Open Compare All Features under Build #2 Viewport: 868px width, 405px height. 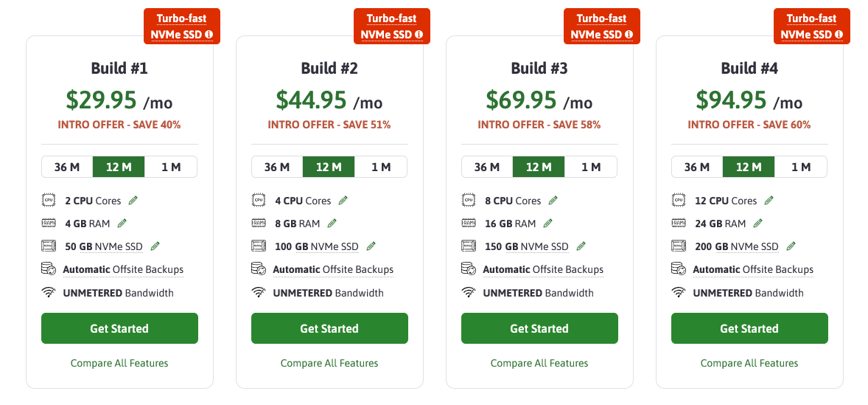(329, 363)
